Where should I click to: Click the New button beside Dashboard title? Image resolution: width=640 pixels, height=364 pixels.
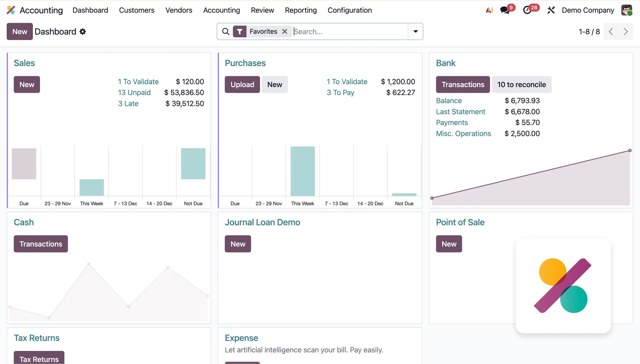pyautogui.click(x=20, y=32)
